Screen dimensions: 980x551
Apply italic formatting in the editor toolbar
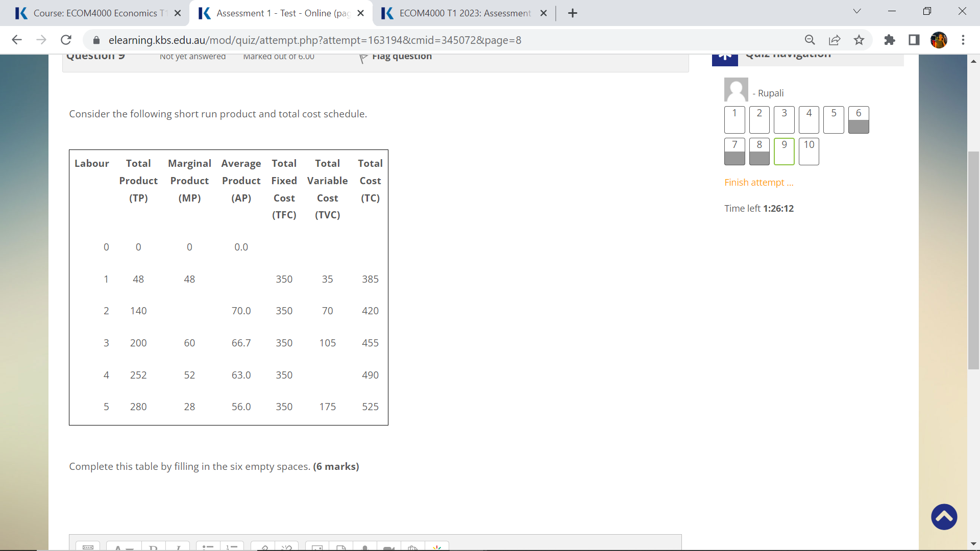(x=179, y=547)
